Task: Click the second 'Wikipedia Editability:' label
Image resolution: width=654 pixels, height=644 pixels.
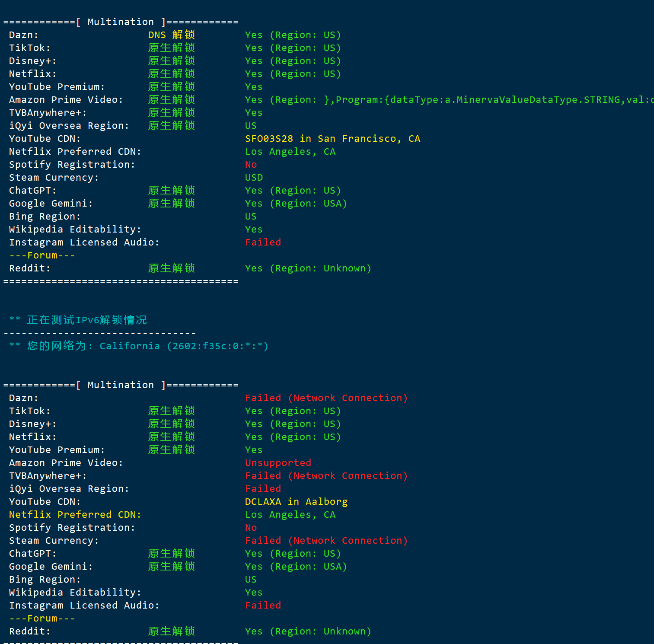Action: 75,593
